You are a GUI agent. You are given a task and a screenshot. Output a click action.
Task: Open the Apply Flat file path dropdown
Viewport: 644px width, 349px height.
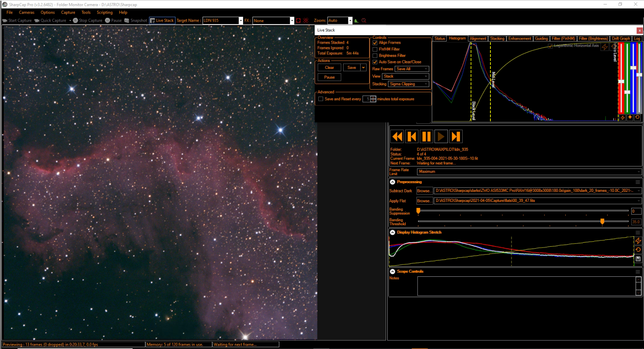(x=538, y=200)
